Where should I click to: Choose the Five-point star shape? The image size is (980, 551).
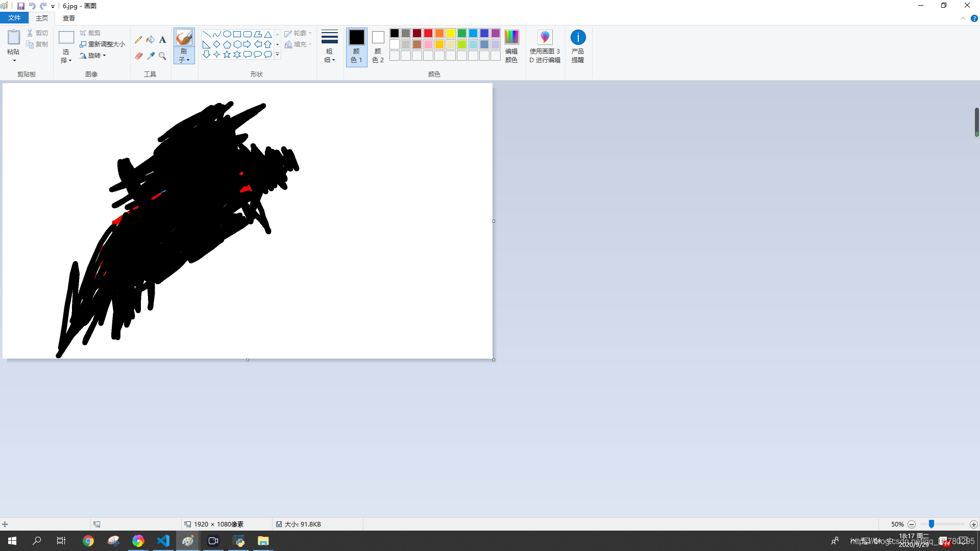[x=227, y=55]
